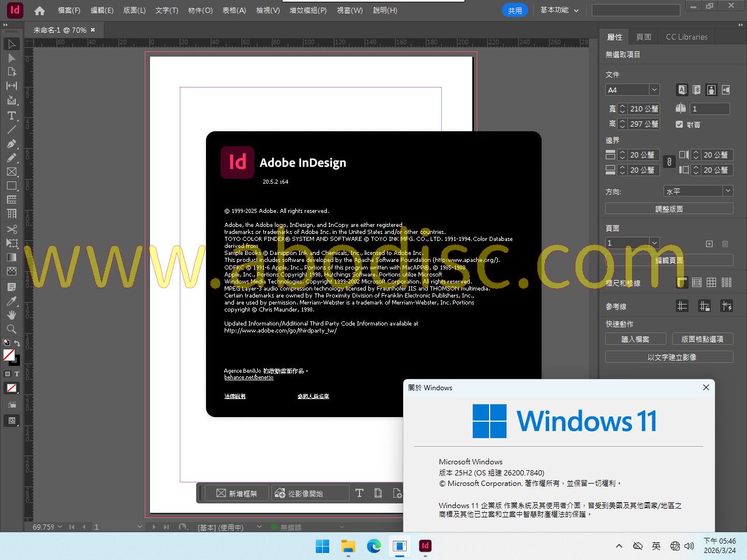Open the 檔案(F) menu

69,10
